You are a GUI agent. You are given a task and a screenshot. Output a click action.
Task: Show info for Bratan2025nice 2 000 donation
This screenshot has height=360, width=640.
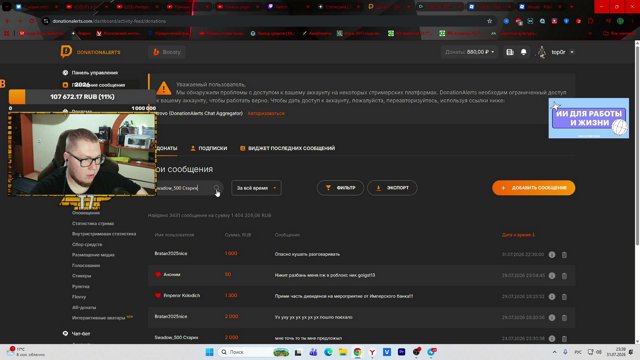tap(552, 318)
